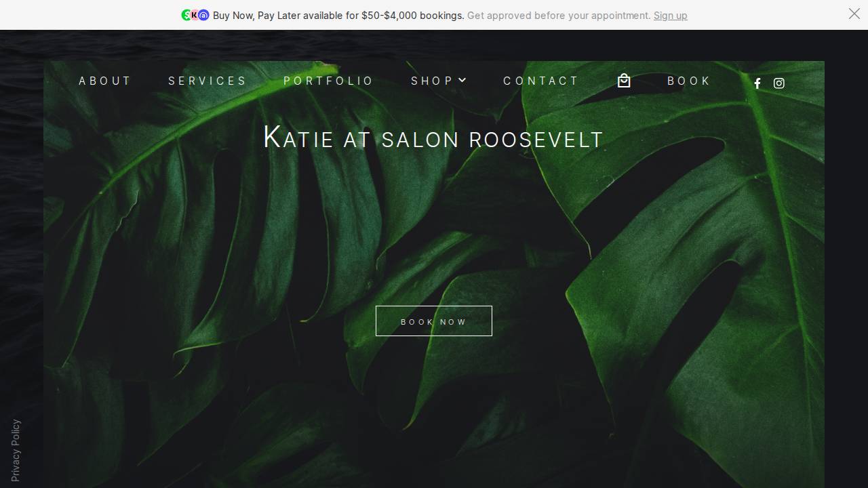This screenshot has height=488, width=868.
Task: Open the Sign up link
Action: pos(670,15)
